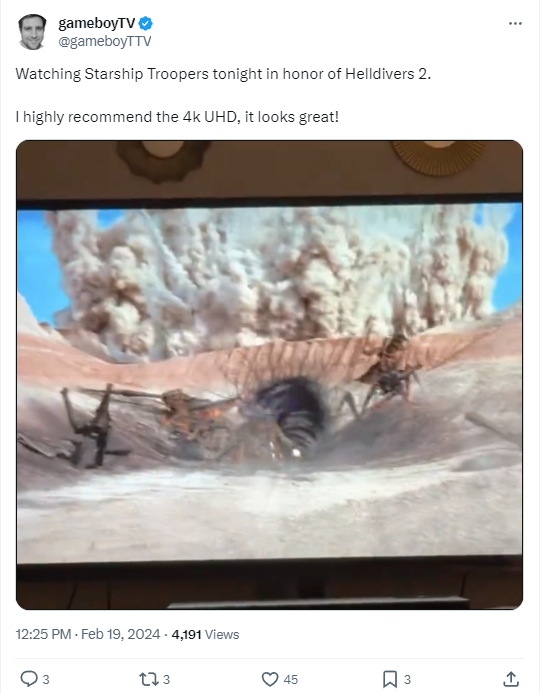Click the bookmark count number 3
The width and height of the screenshot is (541, 694).
[x=407, y=679]
